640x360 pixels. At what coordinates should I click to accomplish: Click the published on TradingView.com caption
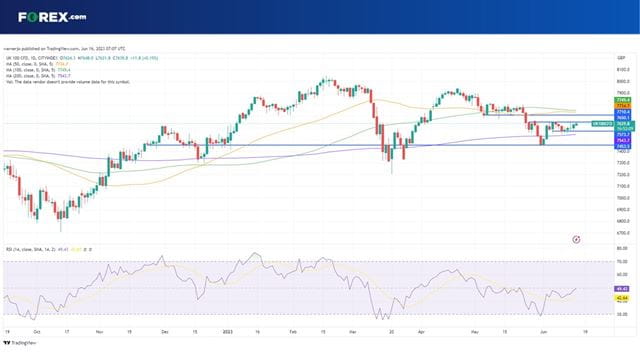[x=64, y=49]
